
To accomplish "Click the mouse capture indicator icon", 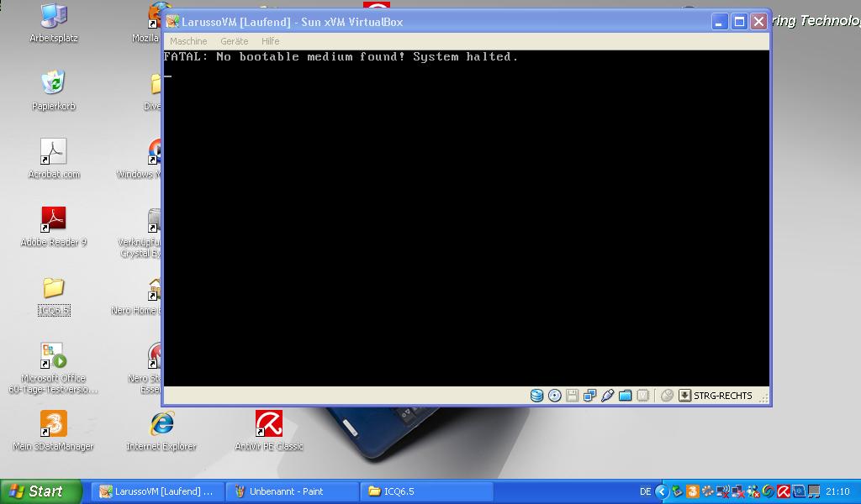I will (667, 396).
